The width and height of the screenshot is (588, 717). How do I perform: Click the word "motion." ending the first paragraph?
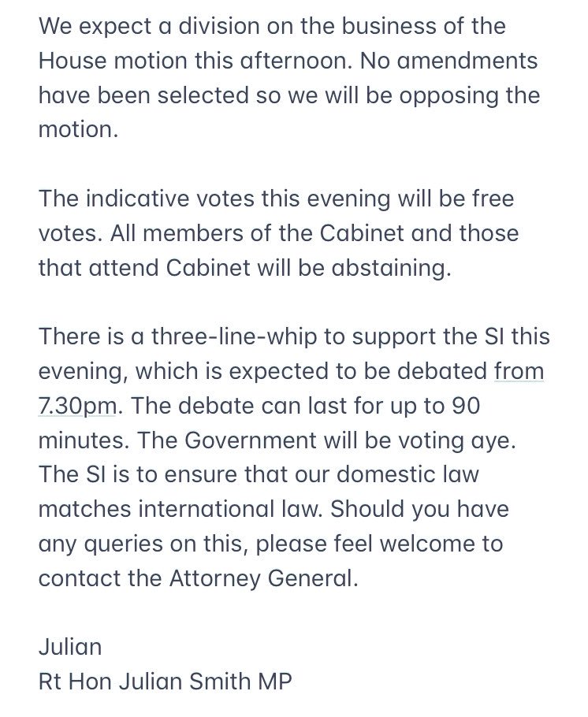click(x=78, y=130)
